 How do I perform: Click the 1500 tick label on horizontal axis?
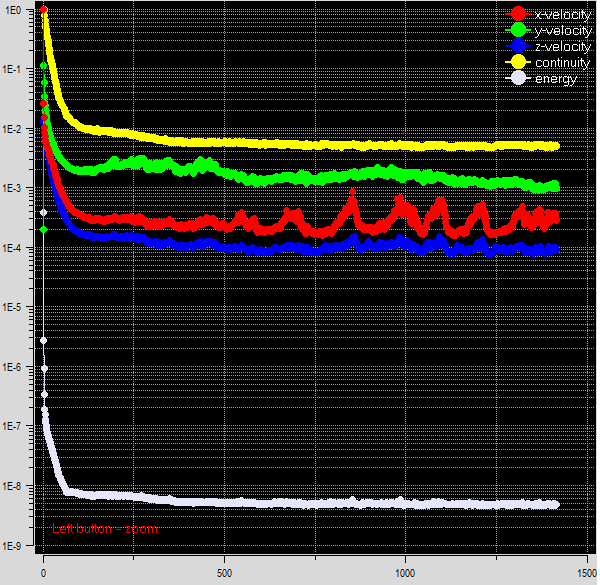pyautogui.click(x=584, y=574)
